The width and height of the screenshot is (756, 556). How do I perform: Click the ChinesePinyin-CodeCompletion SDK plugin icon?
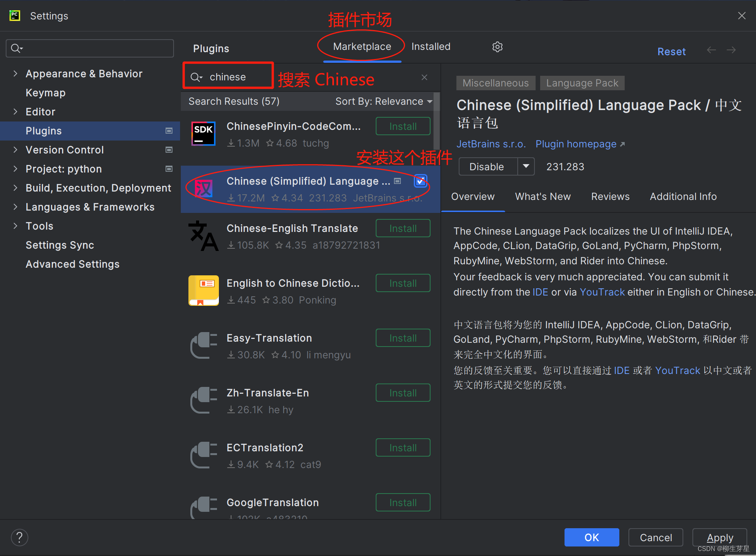(204, 134)
